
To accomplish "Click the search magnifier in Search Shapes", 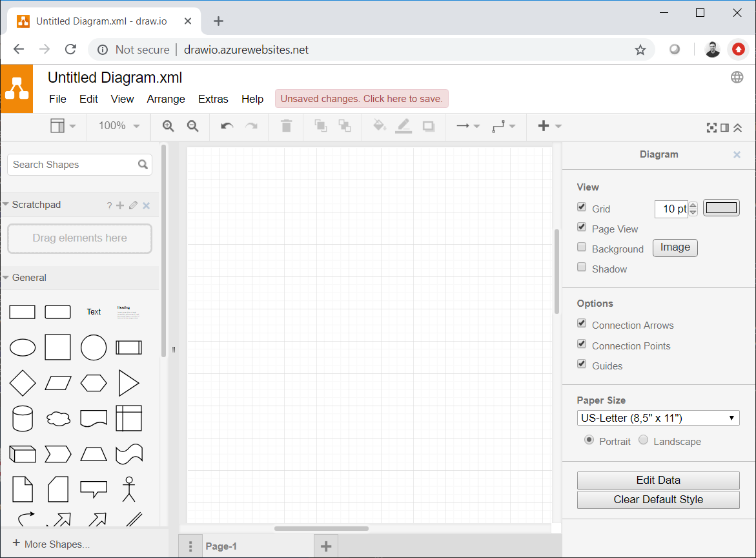I will (x=143, y=165).
